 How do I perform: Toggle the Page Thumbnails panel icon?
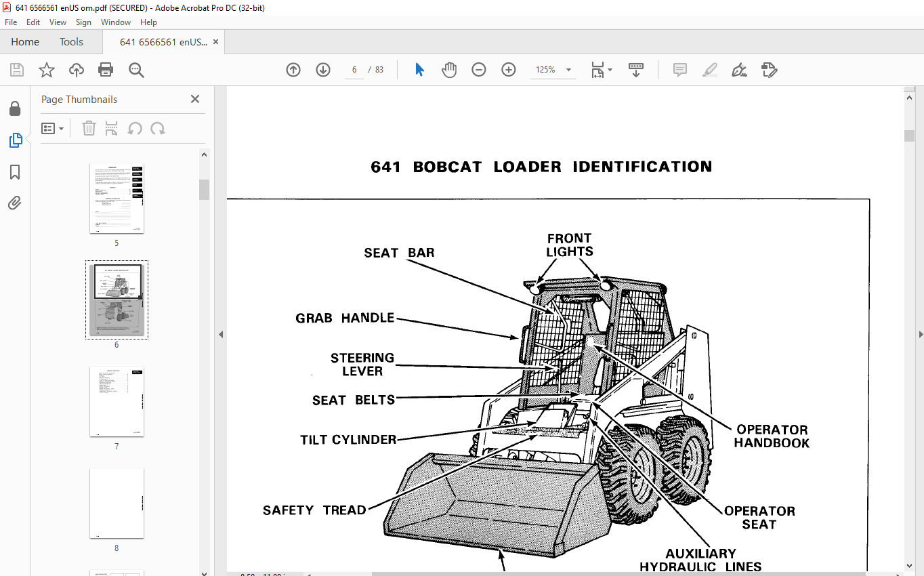click(x=15, y=140)
